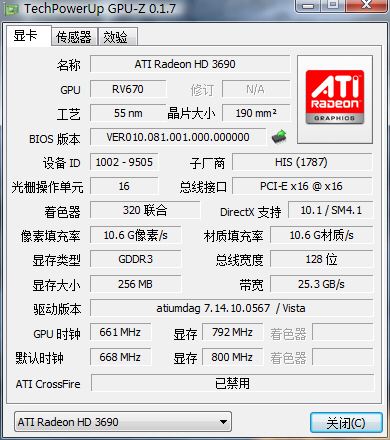Click the 显存大小 field 256 MB

136,284
